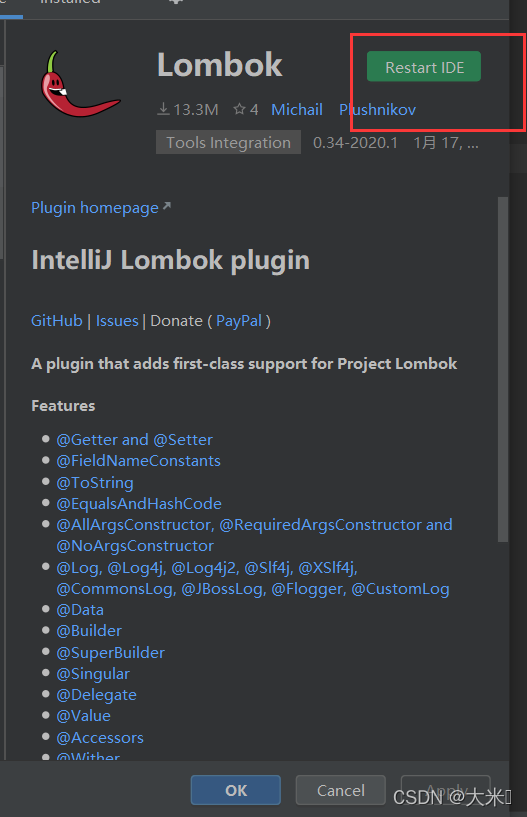Click the Plushnikov author link

point(377,109)
